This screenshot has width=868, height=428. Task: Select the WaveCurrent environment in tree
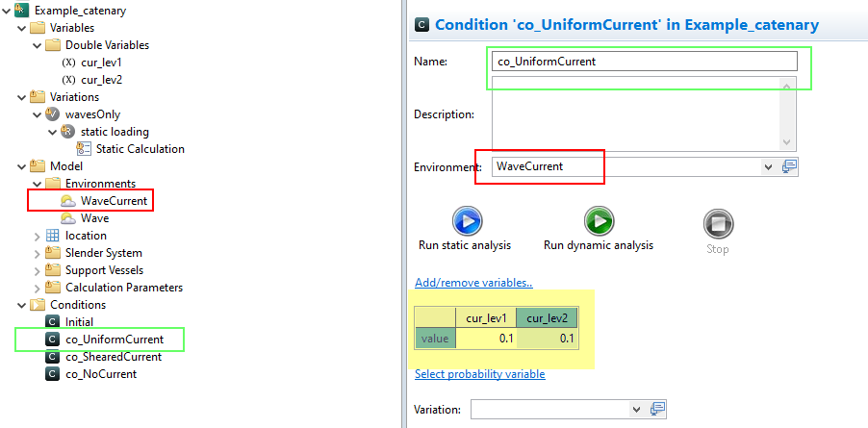[114, 201]
